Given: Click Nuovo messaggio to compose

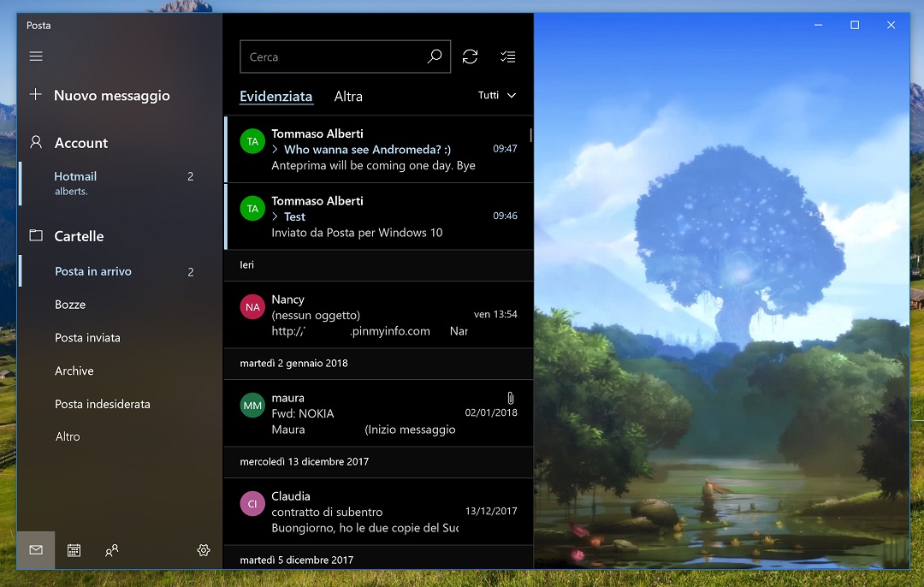Looking at the screenshot, I should pyautogui.click(x=111, y=96).
